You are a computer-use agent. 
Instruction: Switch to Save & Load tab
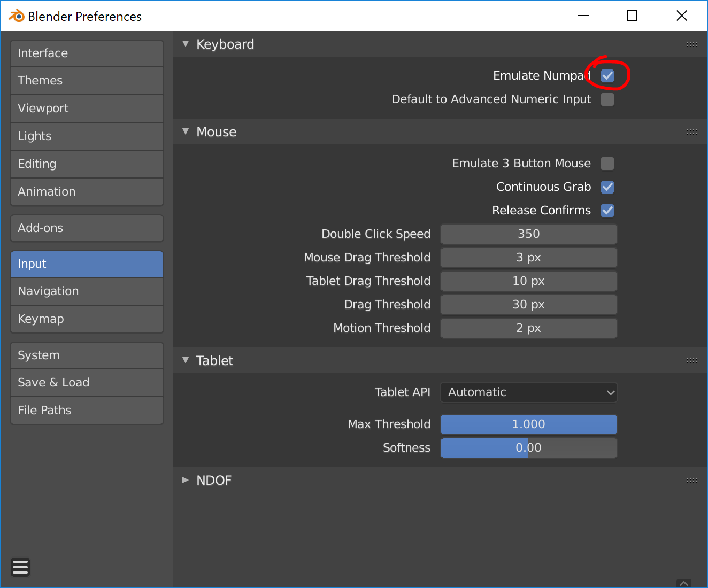87,383
